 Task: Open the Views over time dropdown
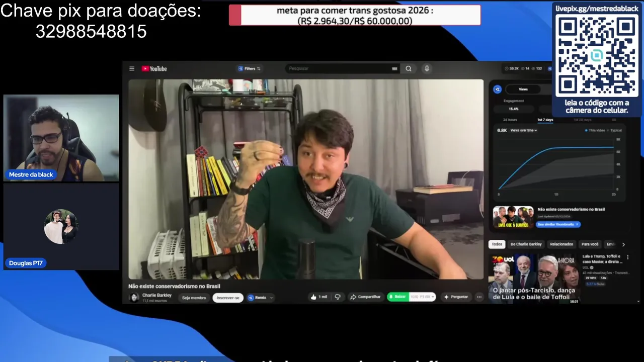coord(523,130)
